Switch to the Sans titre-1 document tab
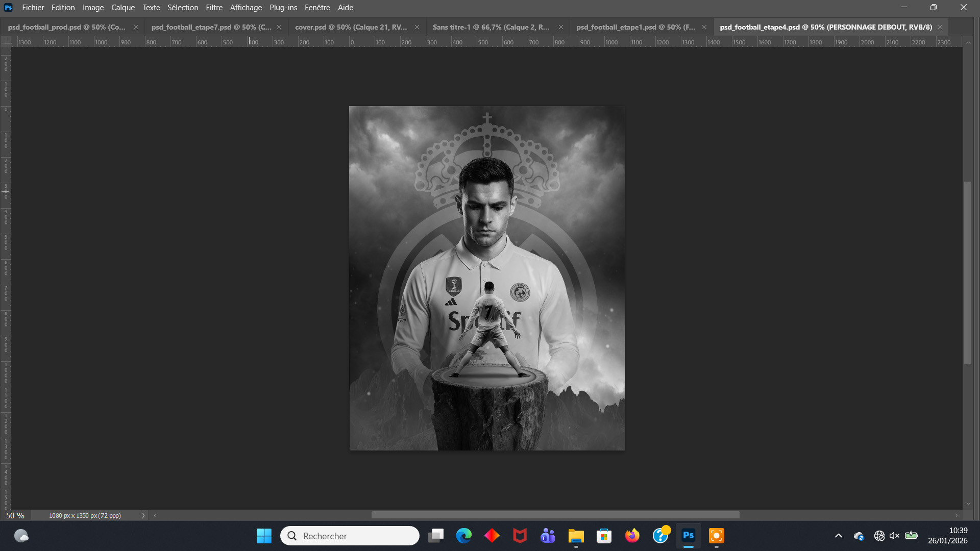Screen dimensions: 980x551 point(491,27)
